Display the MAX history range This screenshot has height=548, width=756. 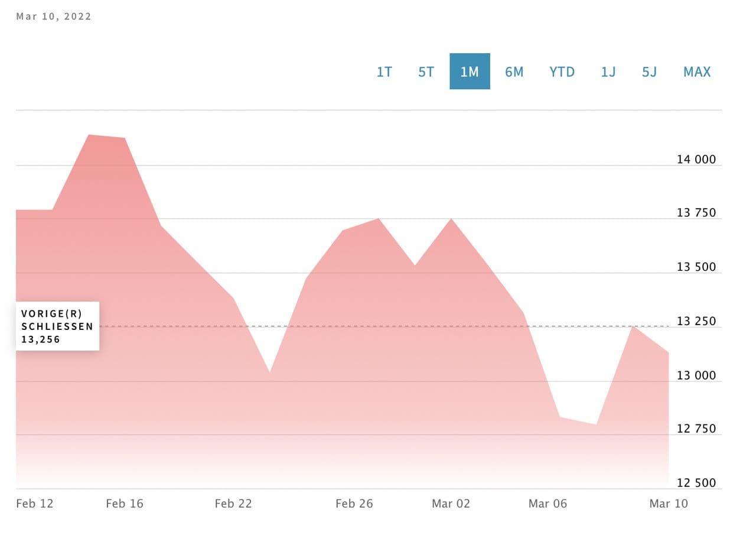pyautogui.click(x=697, y=72)
